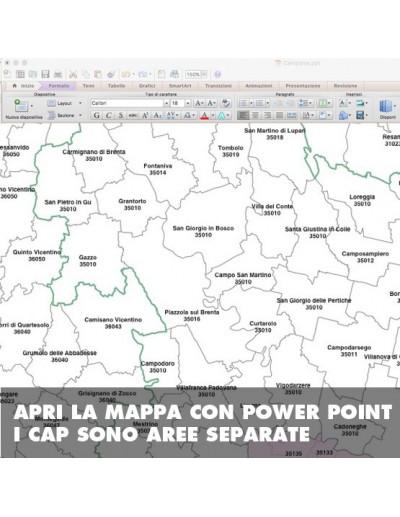Screen dimensions: 400x517
Task: Switch to the Revisione tab
Action: point(345,86)
